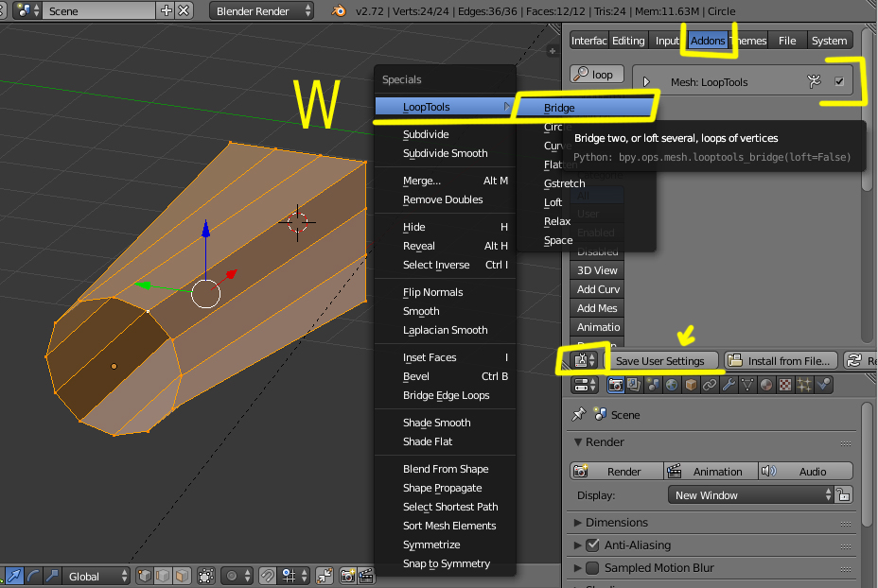The width and height of the screenshot is (878, 588).
Task: Switch to the System preferences tab
Action: click(x=829, y=41)
